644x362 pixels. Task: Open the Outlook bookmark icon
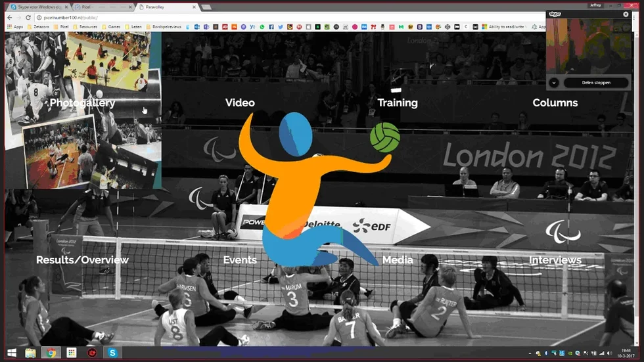point(196,27)
